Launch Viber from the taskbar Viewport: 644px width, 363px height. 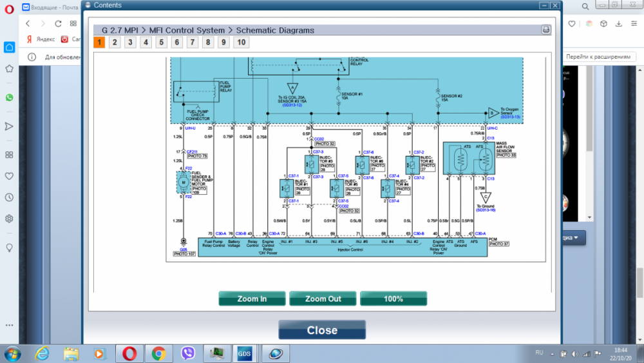click(x=189, y=353)
